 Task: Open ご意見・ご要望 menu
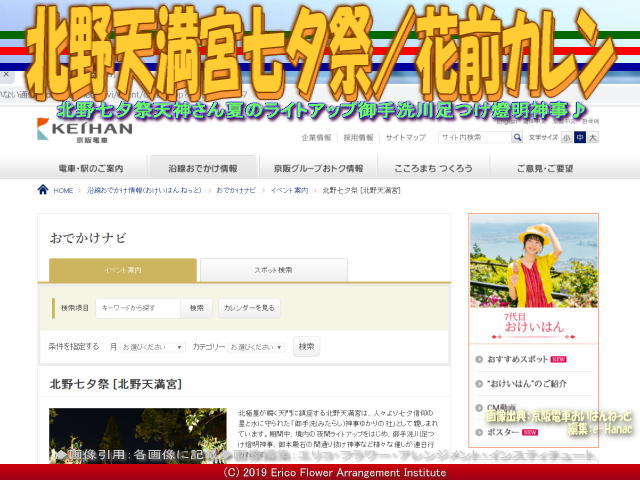(545, 168)
